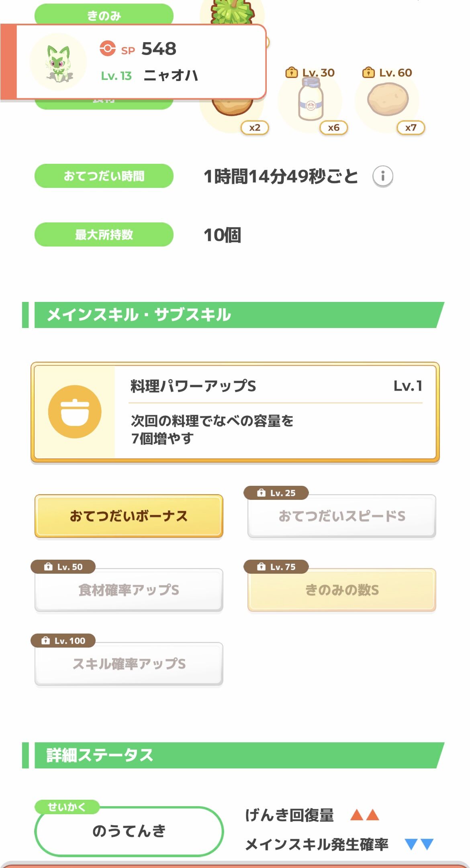
Task: Select the locked きのみの数S skill
Action: (x=342, y=590)
